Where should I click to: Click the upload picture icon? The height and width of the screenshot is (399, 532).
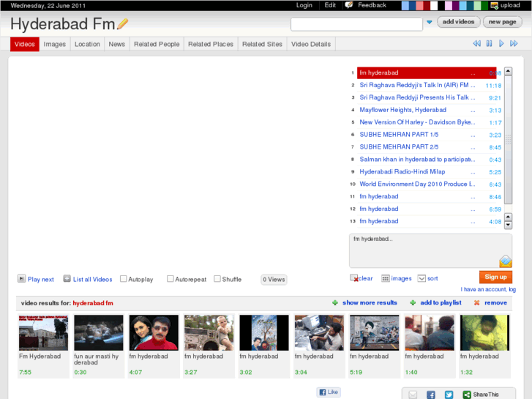495,5
